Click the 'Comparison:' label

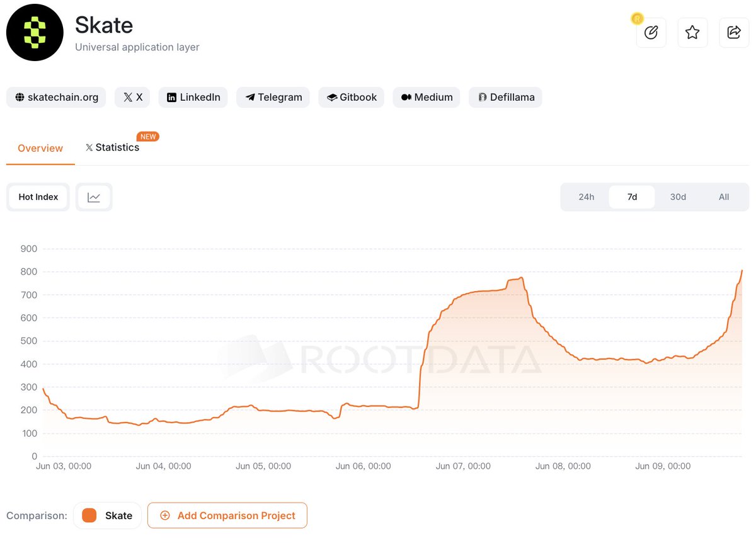coord(37,515)
